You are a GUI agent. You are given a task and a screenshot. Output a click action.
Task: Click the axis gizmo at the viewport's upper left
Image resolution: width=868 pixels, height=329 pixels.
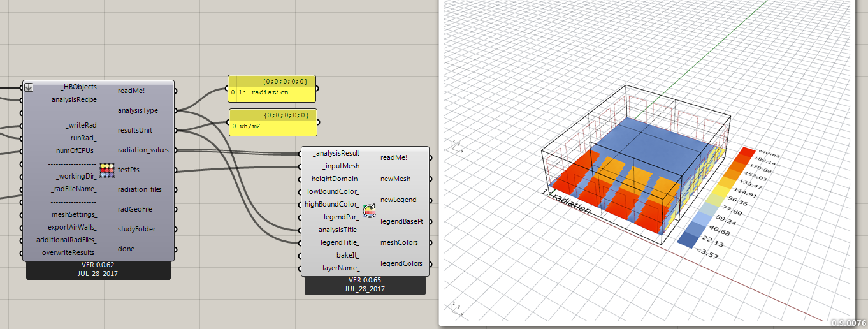coord(456,146)
